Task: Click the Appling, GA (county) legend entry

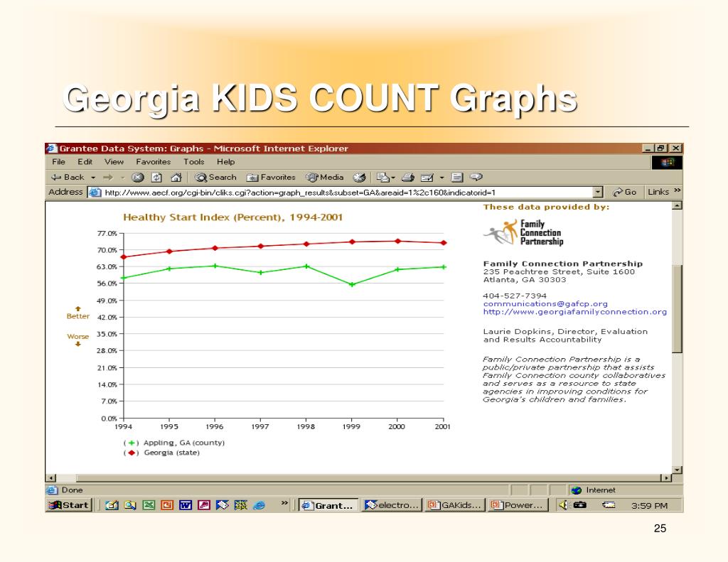Action: pyautogui.click(x=174, y=443)
